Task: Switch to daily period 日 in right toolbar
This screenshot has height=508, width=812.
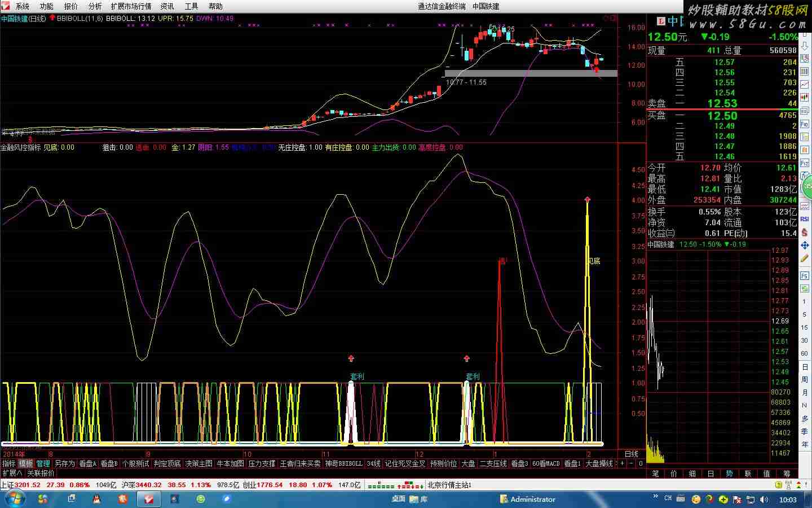Action: point(805,366)
